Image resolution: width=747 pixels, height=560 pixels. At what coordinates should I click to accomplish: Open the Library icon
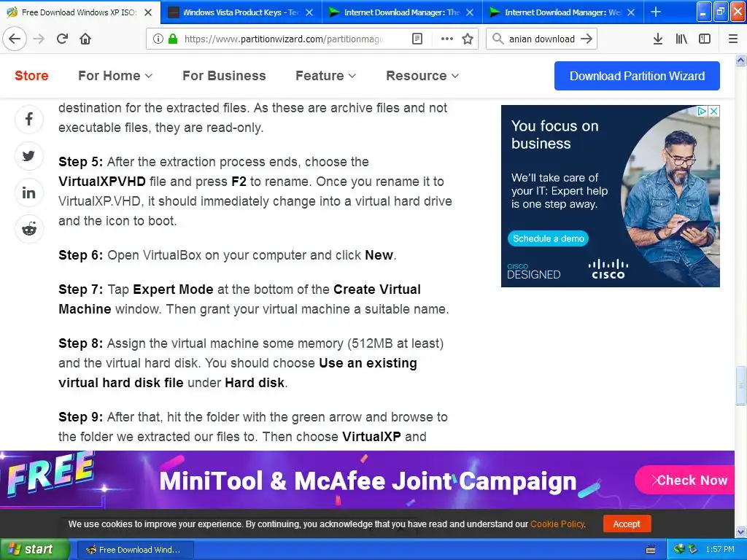tap(681, 39)
